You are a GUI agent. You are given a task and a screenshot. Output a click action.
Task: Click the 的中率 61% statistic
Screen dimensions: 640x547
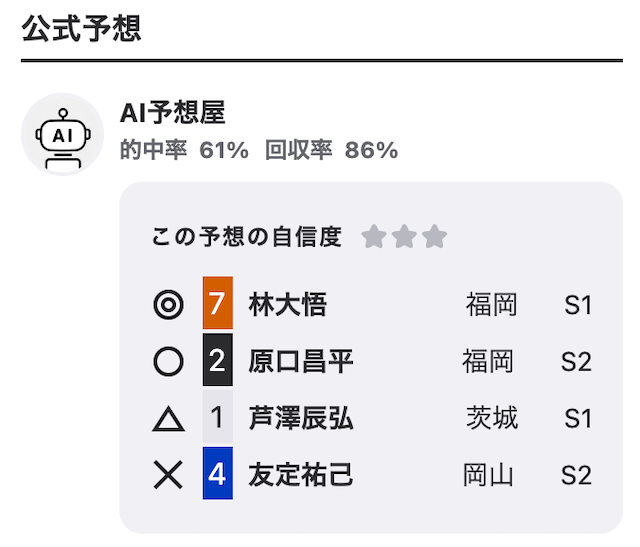coord(184,150)
